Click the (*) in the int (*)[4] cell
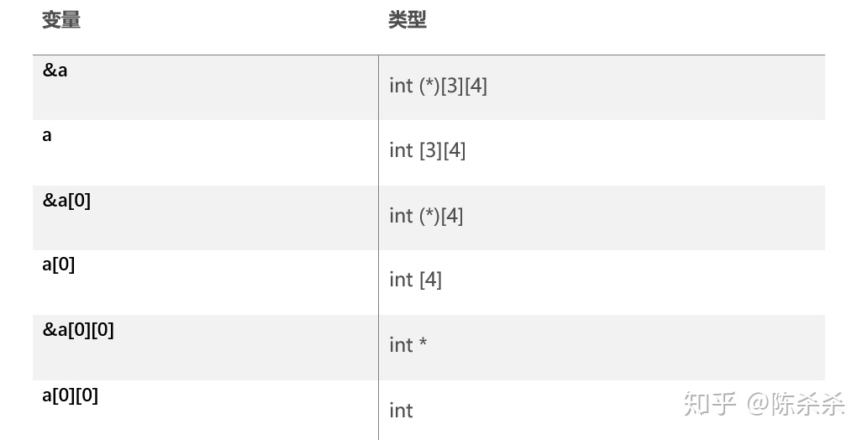 point(429,216)
